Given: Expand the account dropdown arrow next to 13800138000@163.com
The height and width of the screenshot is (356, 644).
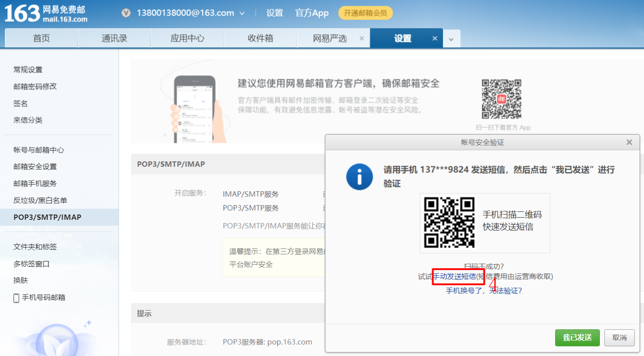Looking at the screenshot, I should pyautogui.click(x=242, y=13).
